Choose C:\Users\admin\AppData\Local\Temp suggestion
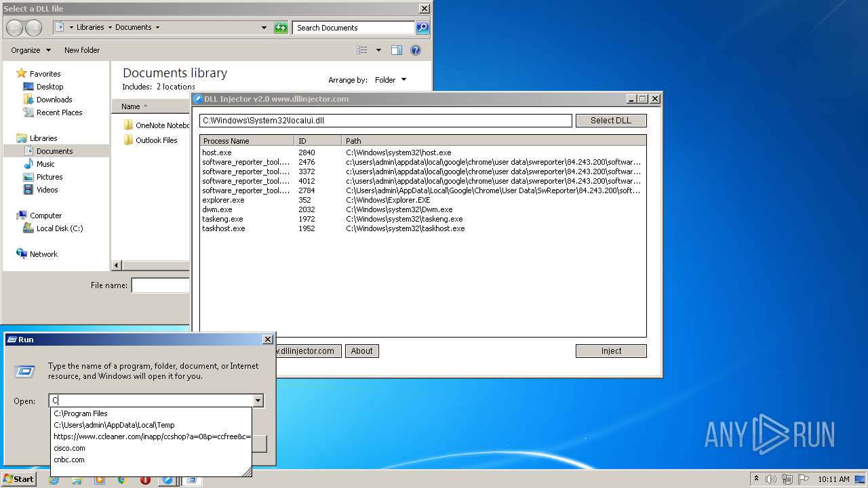 point(151,425)
